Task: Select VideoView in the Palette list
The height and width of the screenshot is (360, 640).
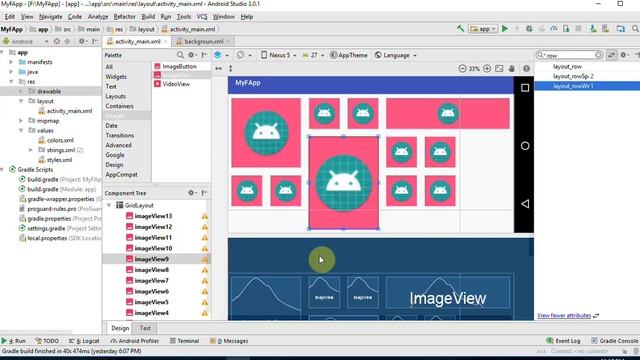Action: pyautogui.click(x=176, y=84)
